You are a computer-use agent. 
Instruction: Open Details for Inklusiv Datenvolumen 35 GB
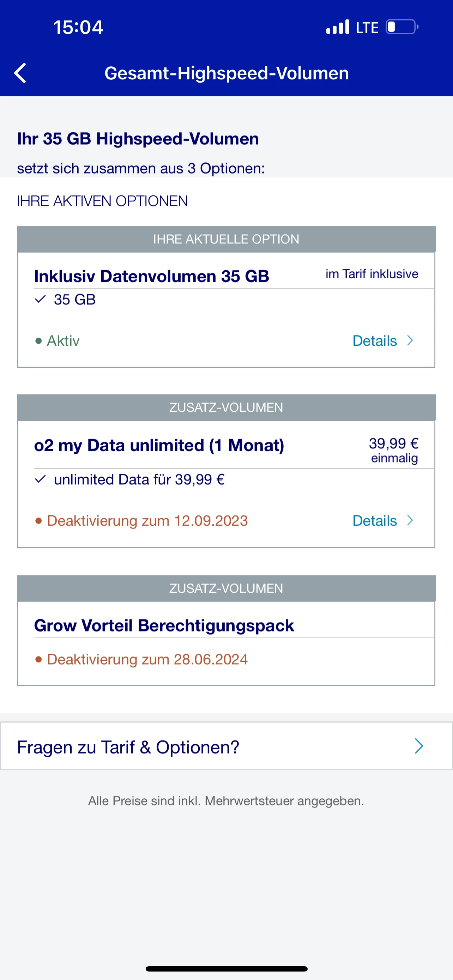(x=375, y=341)
